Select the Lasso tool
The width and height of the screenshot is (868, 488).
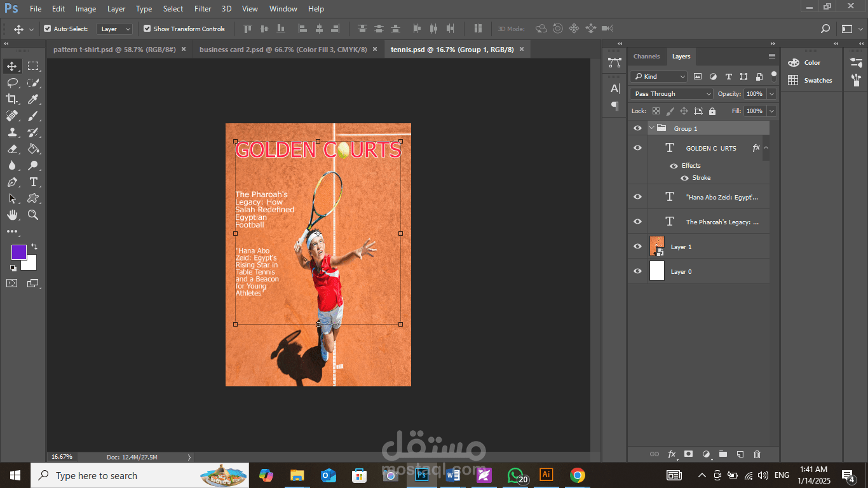coord(12,83)
